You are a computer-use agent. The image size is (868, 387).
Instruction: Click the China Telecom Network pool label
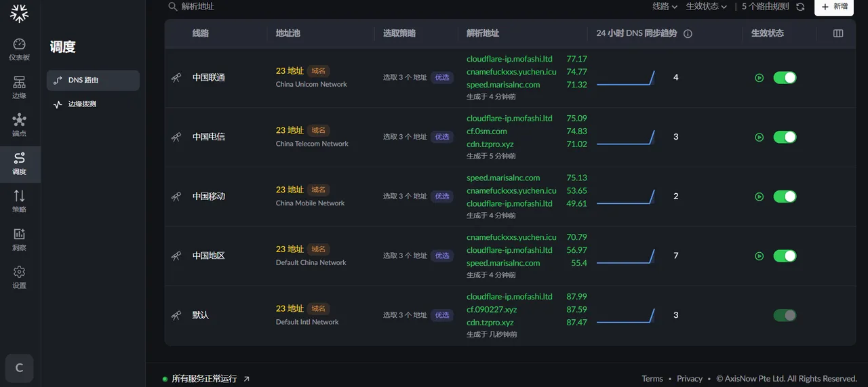312,144
